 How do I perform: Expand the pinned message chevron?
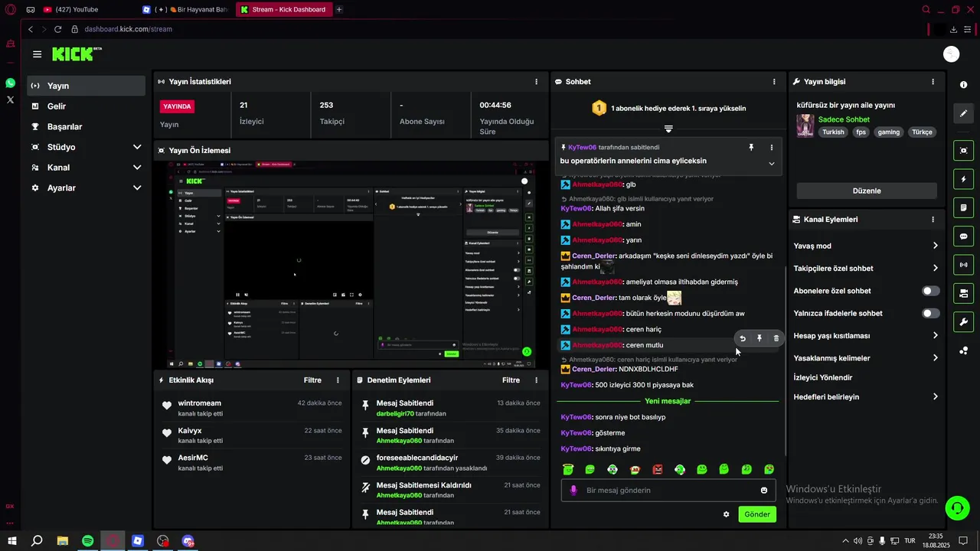[x=771, y=164]
